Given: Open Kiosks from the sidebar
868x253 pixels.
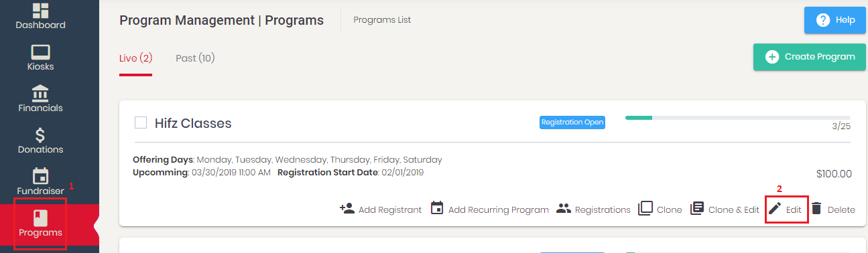Looking at the screenshot, I should coord(41,52).
